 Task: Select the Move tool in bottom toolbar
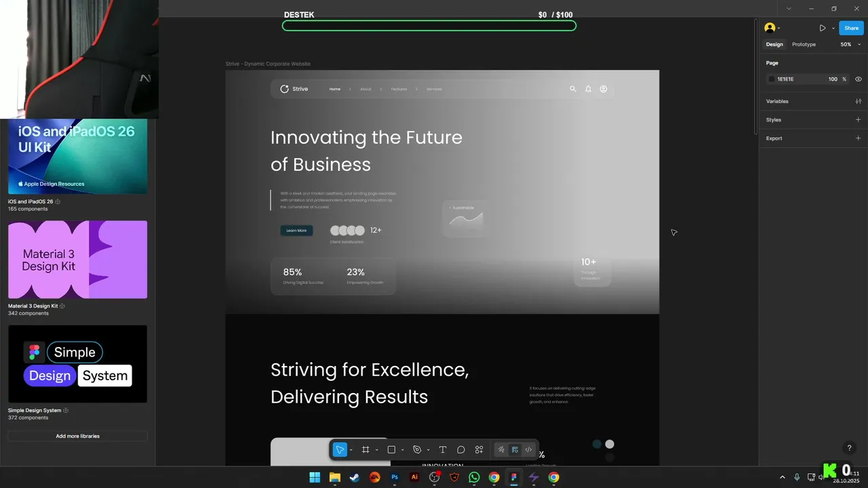pyautogui.click(x=340, y=449)
